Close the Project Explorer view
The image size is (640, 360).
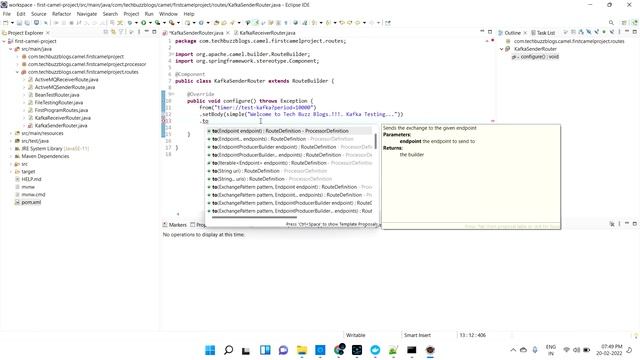click(48, 33)
